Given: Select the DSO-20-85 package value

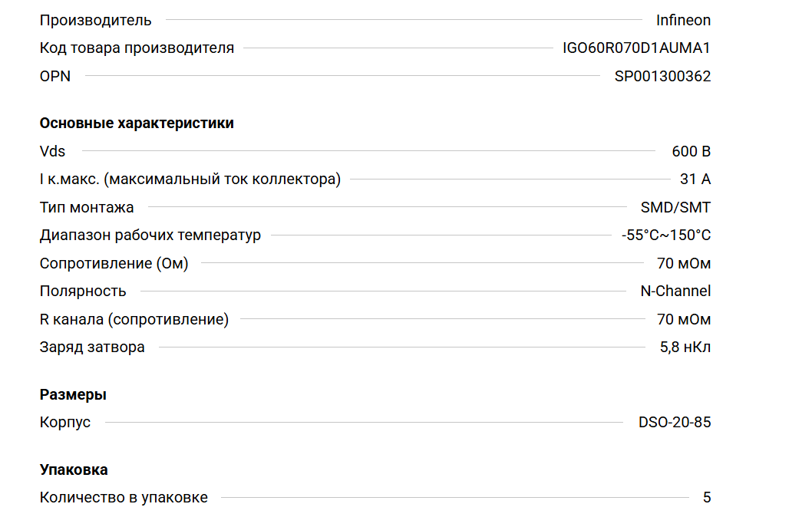Looking at the screenshot, I should click(675, 423).
